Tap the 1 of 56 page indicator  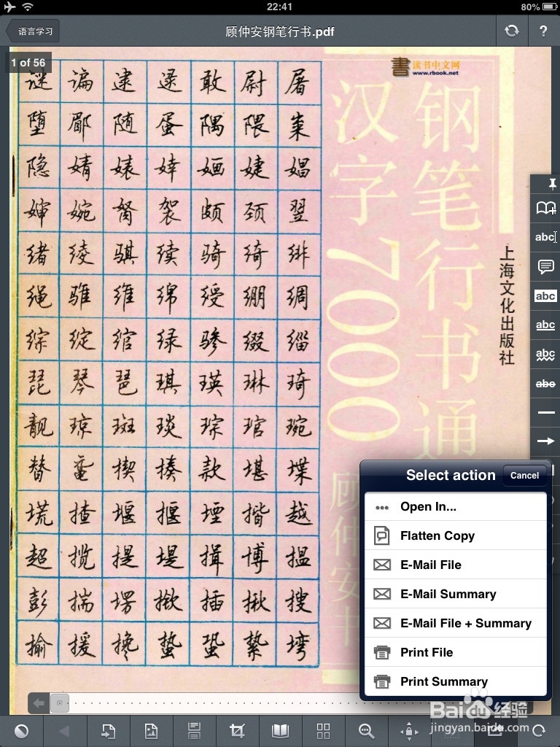coord(28,63)
